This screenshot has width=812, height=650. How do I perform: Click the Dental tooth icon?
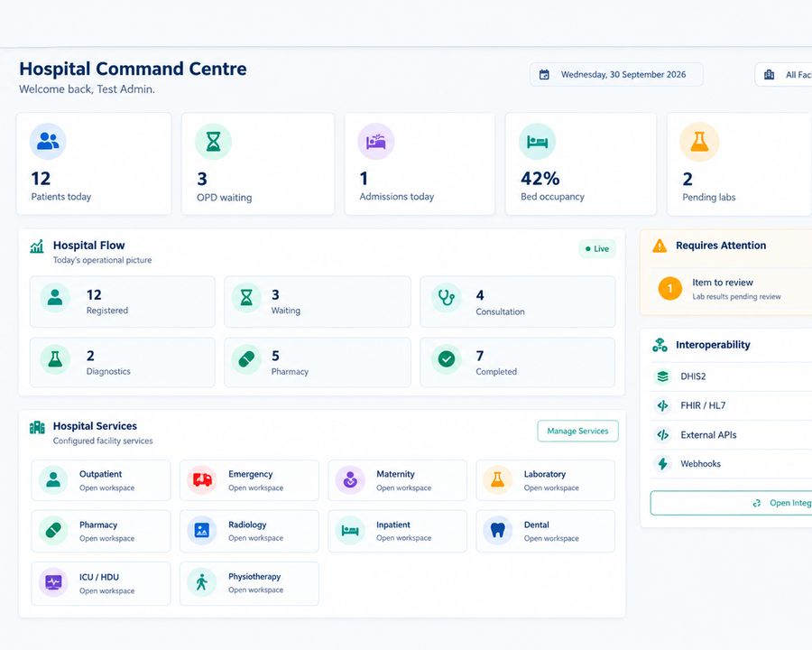point(498,530)
